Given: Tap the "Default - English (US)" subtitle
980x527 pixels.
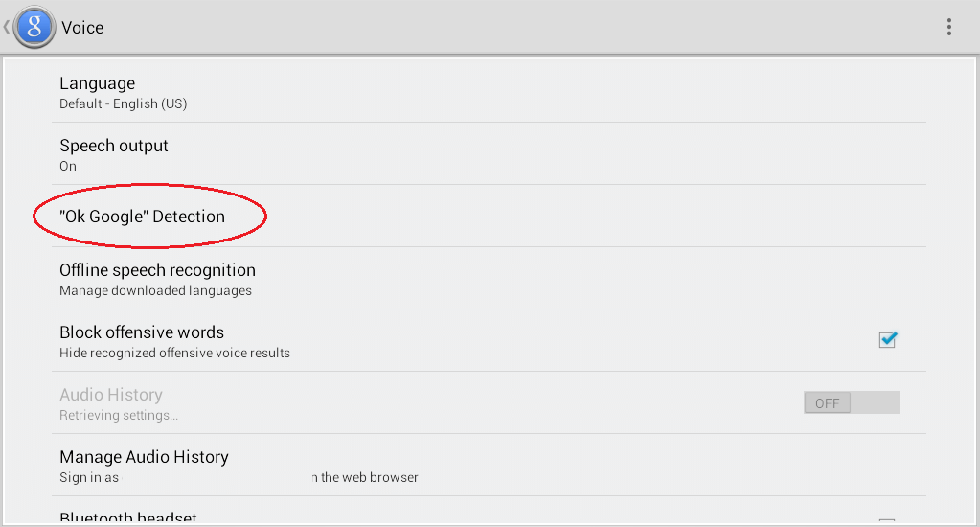Looking at the screenshot, I should tap(123, 103).
